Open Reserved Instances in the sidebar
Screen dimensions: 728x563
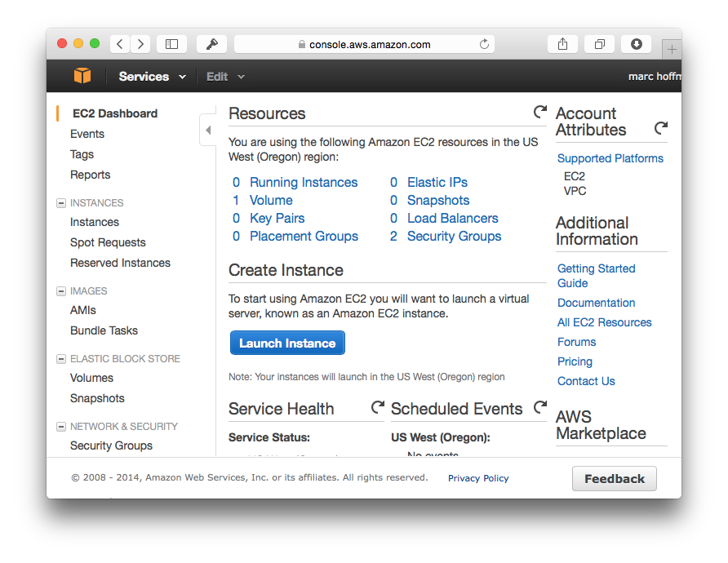(120, 264)
